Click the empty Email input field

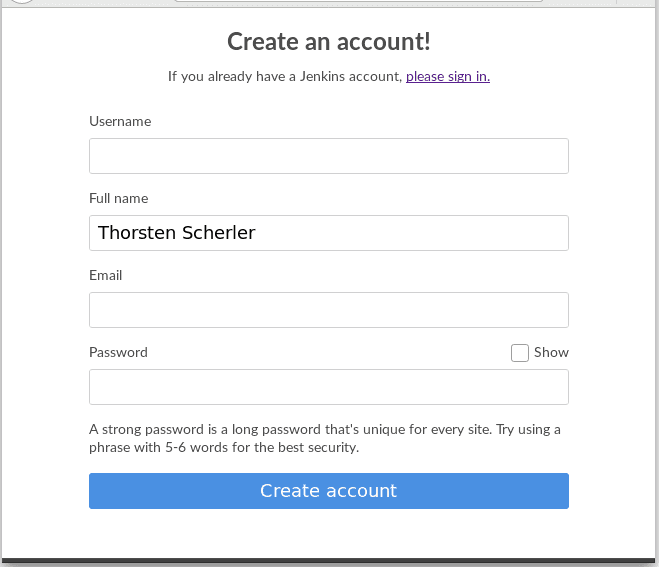click(x=328, y=310)
